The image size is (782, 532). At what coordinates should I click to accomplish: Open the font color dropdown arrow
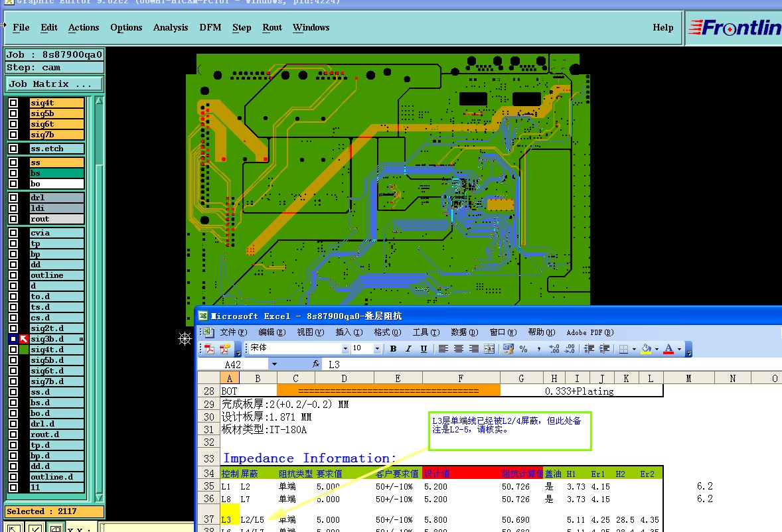679,349
